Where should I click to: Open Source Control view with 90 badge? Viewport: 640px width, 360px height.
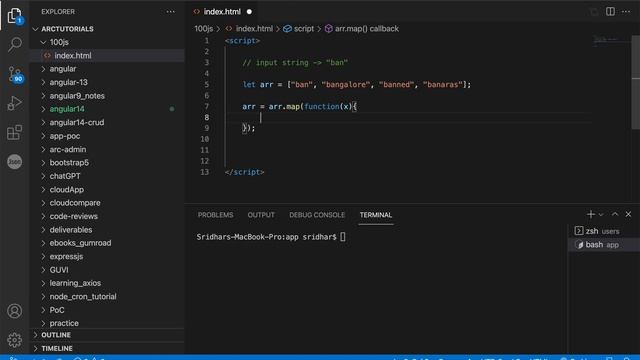(16, 75)
